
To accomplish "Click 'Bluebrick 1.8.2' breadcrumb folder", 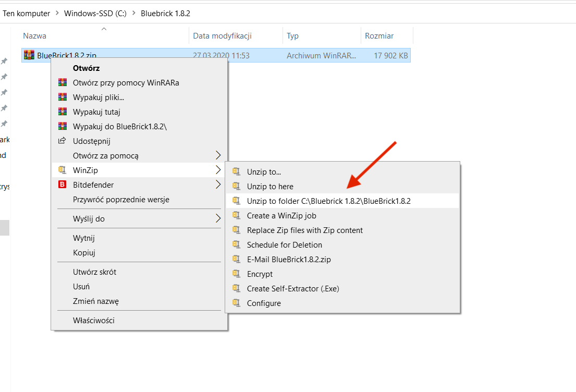I will click(x=165, y=13).
